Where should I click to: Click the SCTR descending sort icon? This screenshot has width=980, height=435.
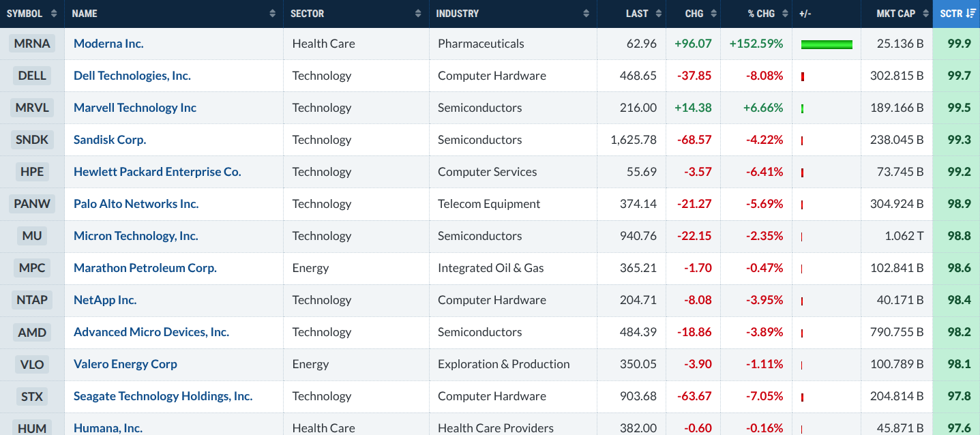click(x=970, y=14)
